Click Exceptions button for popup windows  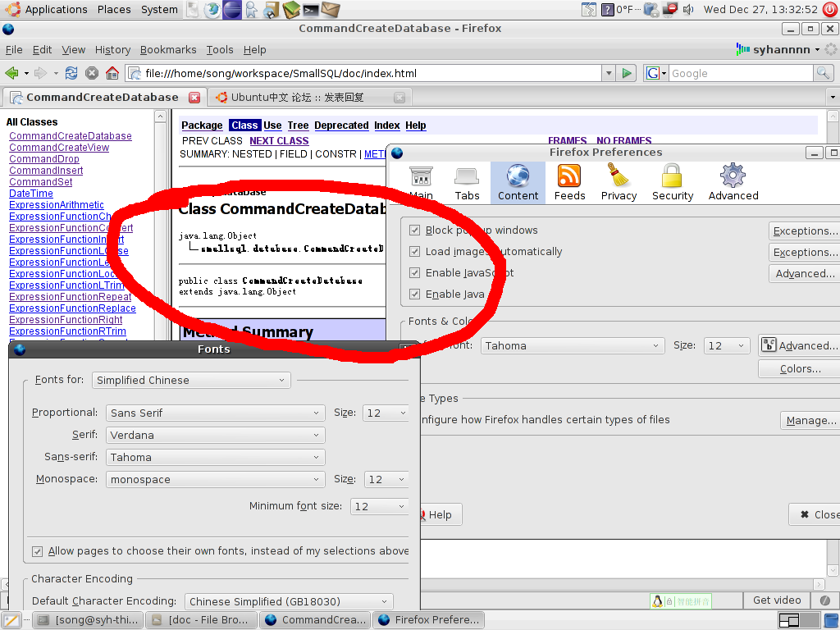pos(804,231)
